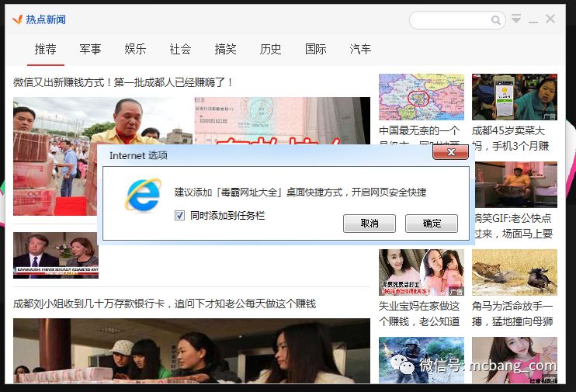The height and width of the screenshot is (392, 576).
Task: Focus the search input field
Action: coord(457,20)
